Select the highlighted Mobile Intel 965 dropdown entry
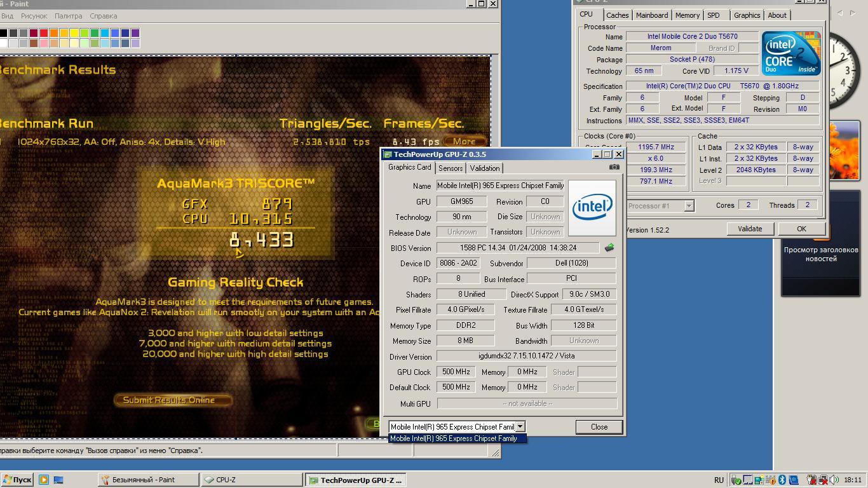The width and height of the screenshot is (868, 488). click(x=458, y=438)
